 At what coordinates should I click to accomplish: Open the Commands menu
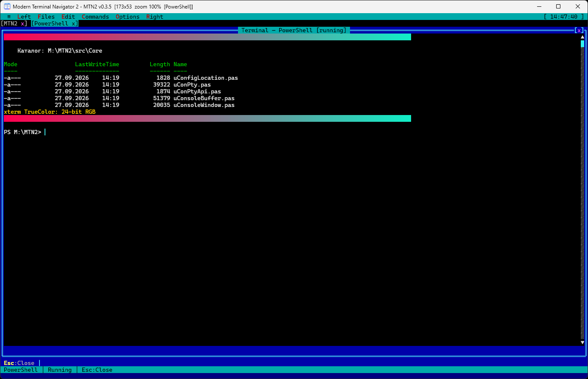(95, 17)
